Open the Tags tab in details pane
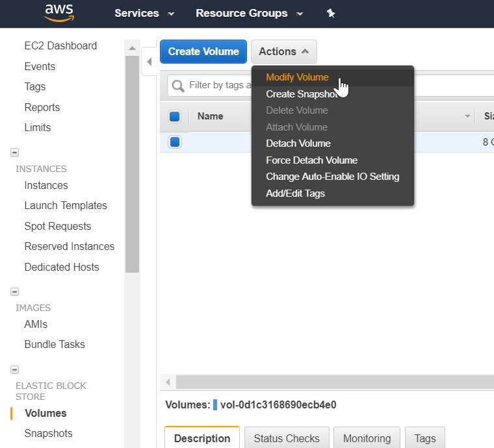Viewport: 494px width, 448px height. 425,438
